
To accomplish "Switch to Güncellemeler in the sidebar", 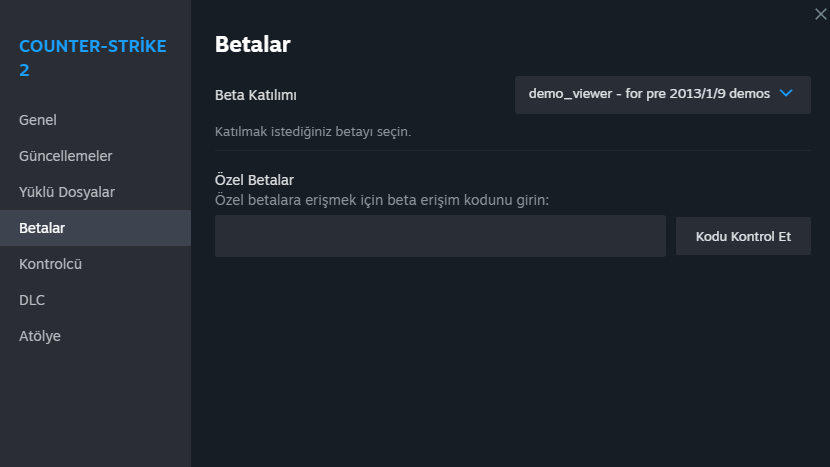I will (x=65, y=156).
